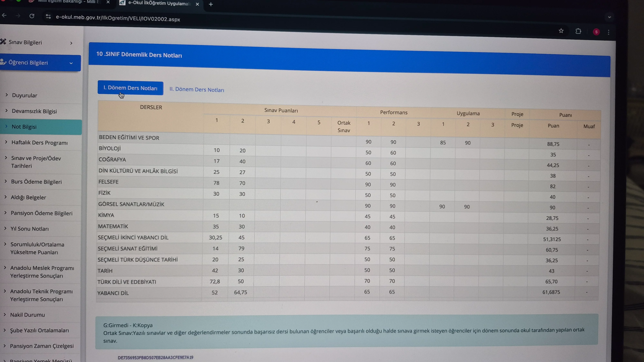644x362 pixels.
Task: Open the Chrome three-dot menu
Action: (x=609, y=32)
